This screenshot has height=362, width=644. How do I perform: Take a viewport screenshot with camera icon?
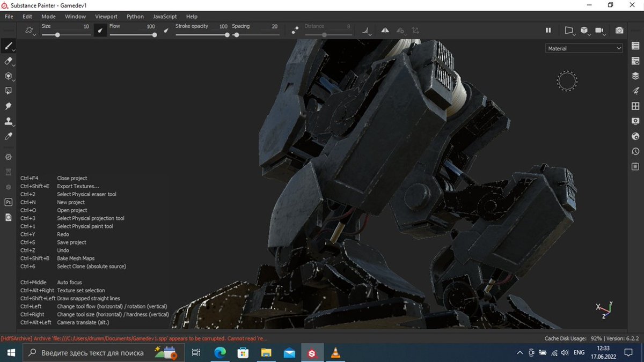click(x=619, y=31)
